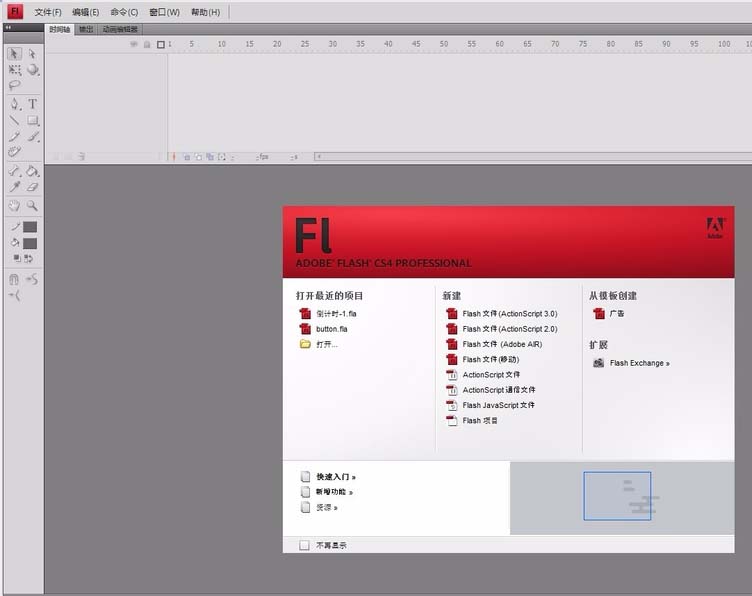Open the 编辑(E) menu
This screenshot has height=596, width=752.
pyautogui.click(x=85, y=12)
